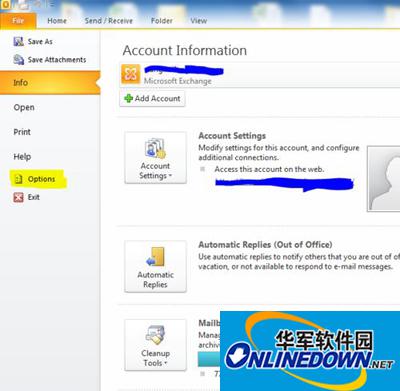
Task: Click the Cleanup Tools envelope icon
Action: [155, 335]
